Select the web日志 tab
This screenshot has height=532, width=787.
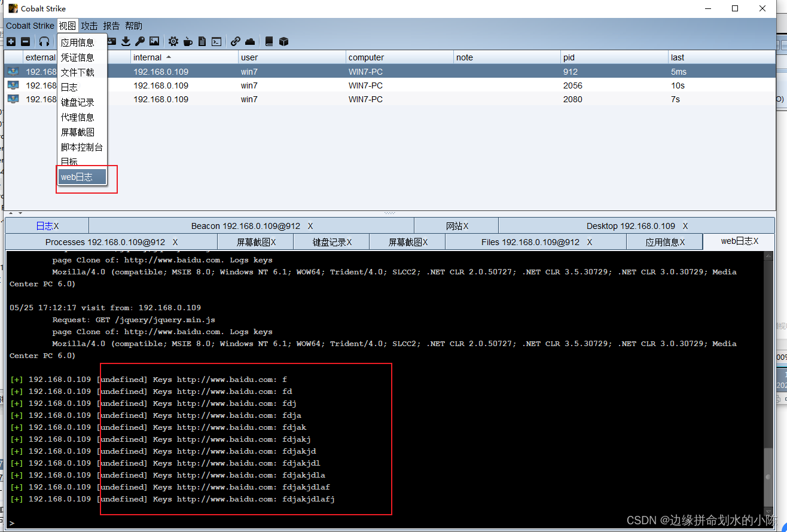[739, 241]
